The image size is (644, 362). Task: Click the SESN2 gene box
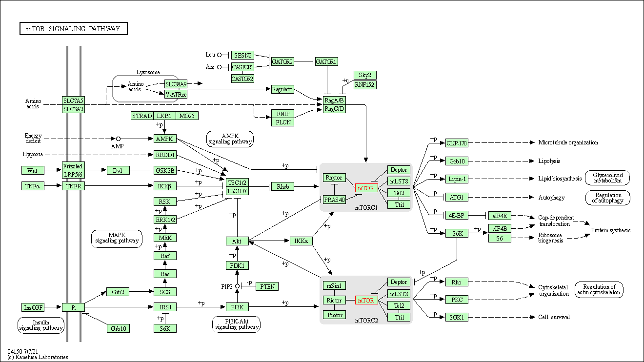[242, 55]
